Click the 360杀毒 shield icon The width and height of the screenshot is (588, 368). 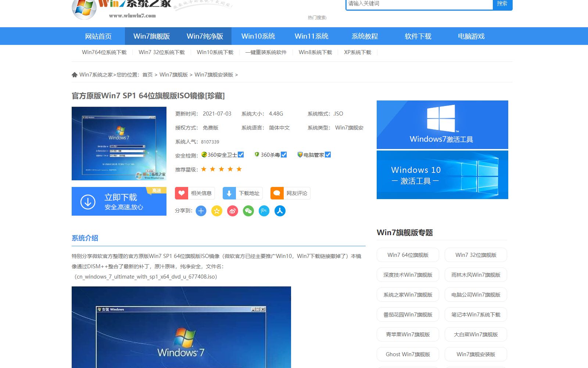click(257, 155)
